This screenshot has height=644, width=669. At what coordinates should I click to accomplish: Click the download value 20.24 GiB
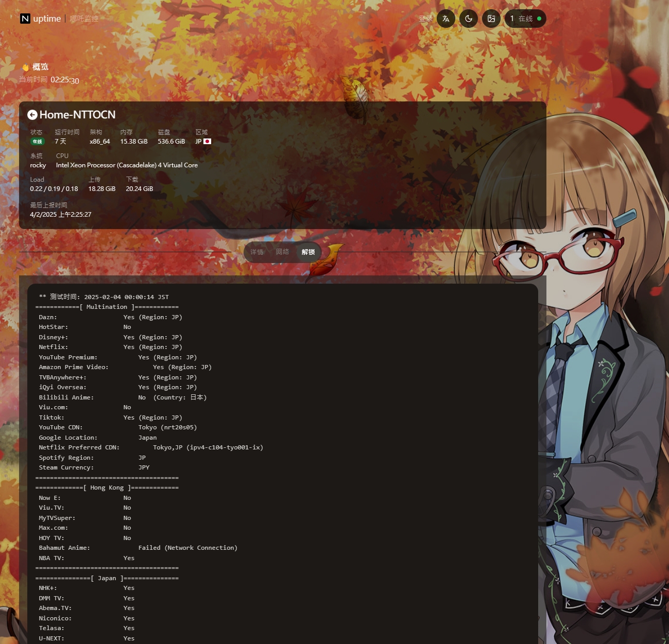pos(140,189)
